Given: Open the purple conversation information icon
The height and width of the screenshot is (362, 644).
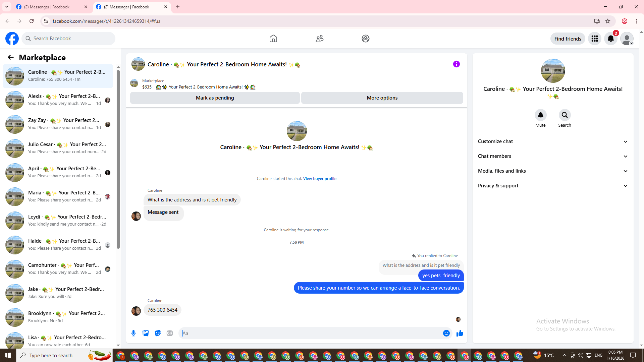Looking at the screenshot, I should tap(456, 64).
